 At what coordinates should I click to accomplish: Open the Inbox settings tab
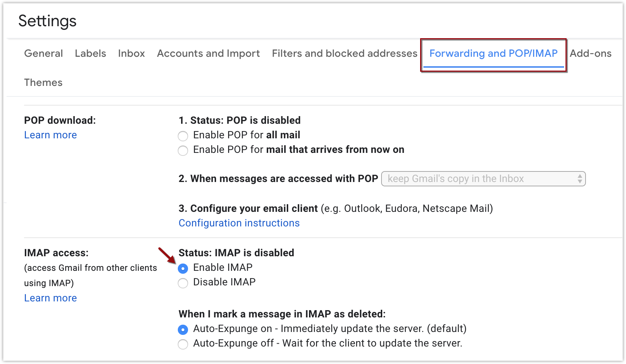click(x=132, y=54)
